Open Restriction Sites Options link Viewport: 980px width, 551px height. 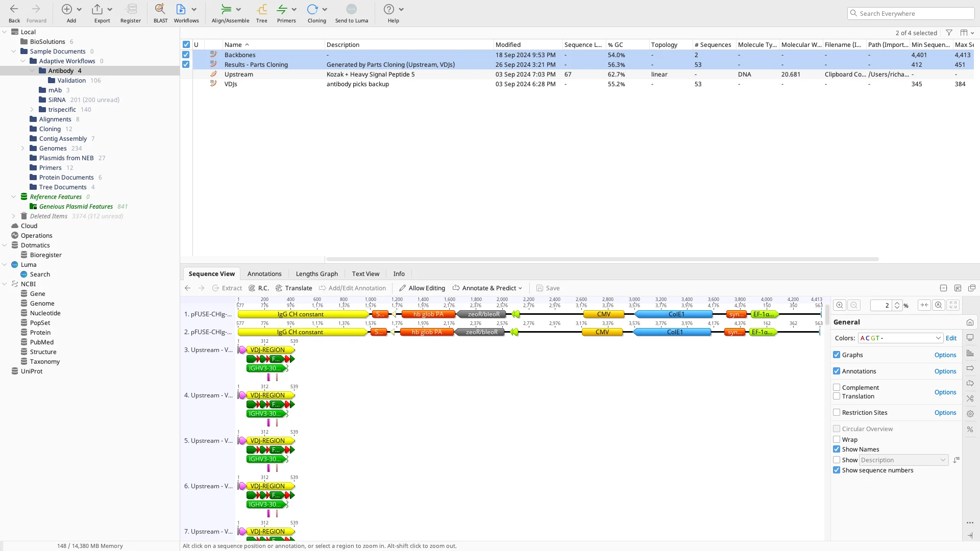945,412
